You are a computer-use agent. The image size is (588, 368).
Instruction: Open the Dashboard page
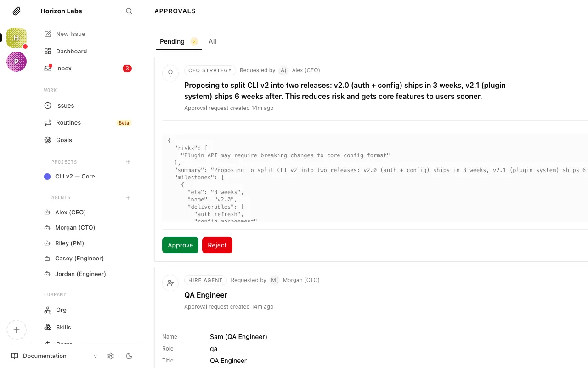click(88, 51)
